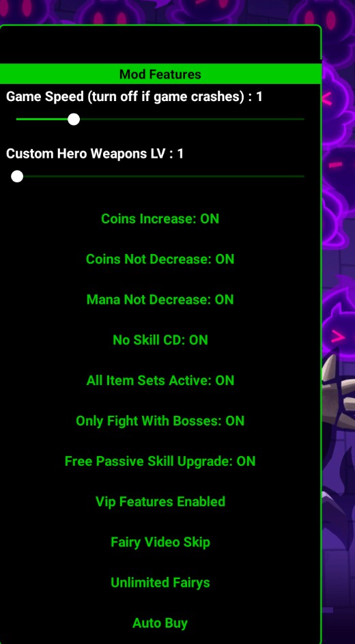This screenshot has height=644, width=355.
Task: Toggle Free Passive Skill Upgrade
Action: click(x=160, y=461)
